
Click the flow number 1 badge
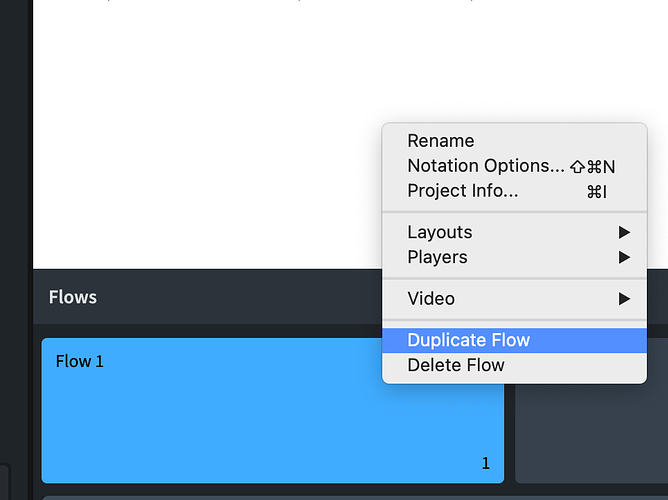point(486,463)
